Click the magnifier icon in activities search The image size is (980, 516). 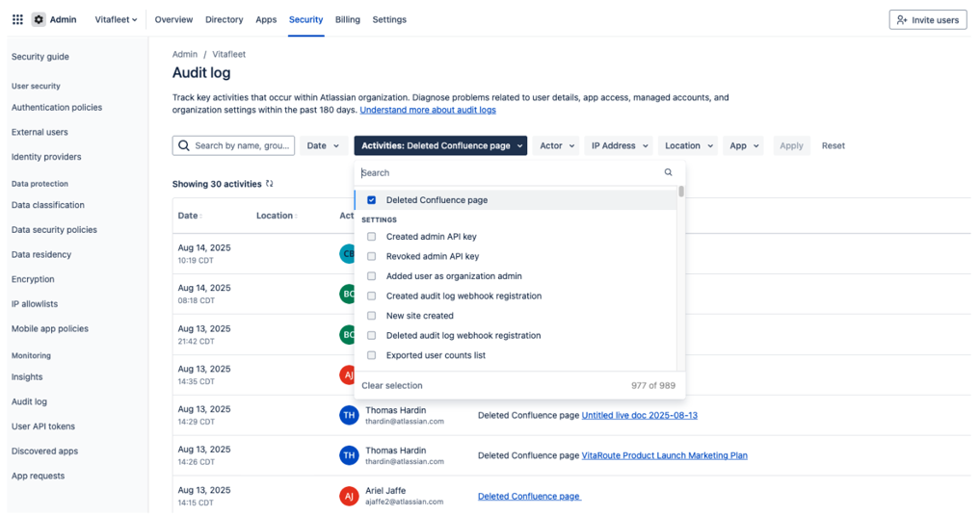point(668,173)
